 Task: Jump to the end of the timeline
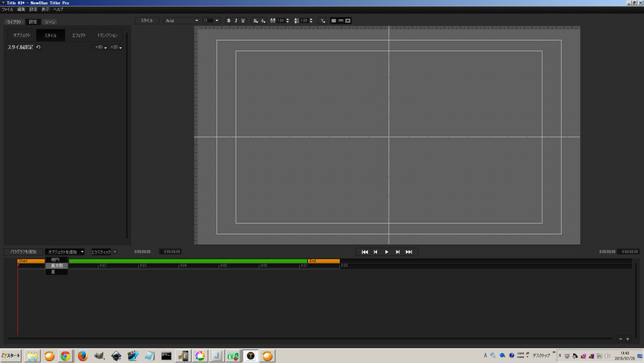(409, 252)
